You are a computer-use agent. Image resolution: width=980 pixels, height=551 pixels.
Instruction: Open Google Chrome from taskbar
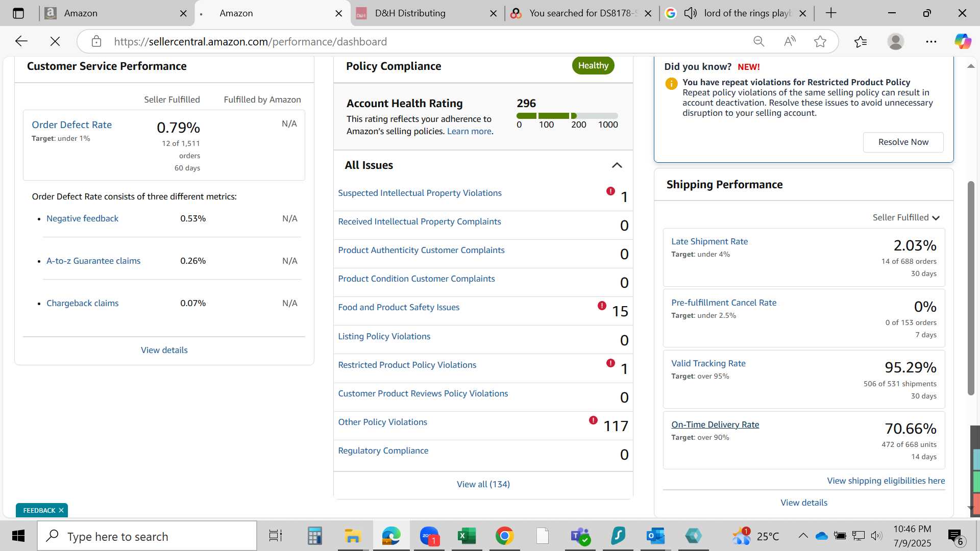(504, 536)
